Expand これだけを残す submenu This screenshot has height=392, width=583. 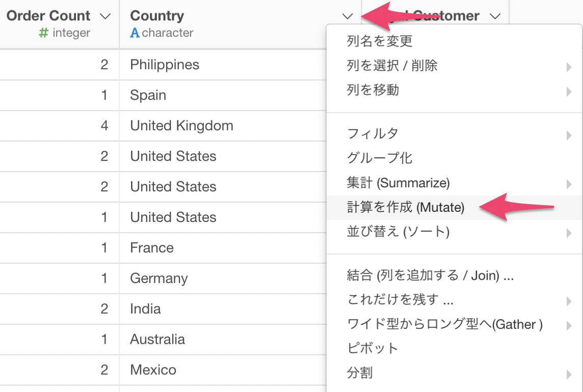(400, 300)
